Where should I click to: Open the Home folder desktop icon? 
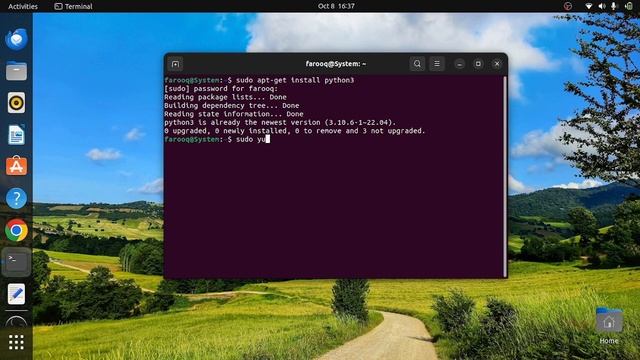pyautogui.click(x=609, y=326)
